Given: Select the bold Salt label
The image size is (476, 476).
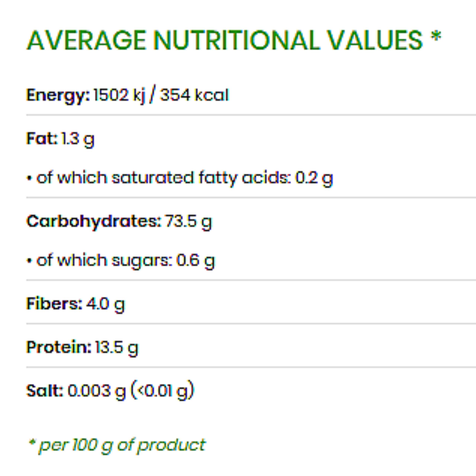Looking at the screenshot, I should point(45,391).
